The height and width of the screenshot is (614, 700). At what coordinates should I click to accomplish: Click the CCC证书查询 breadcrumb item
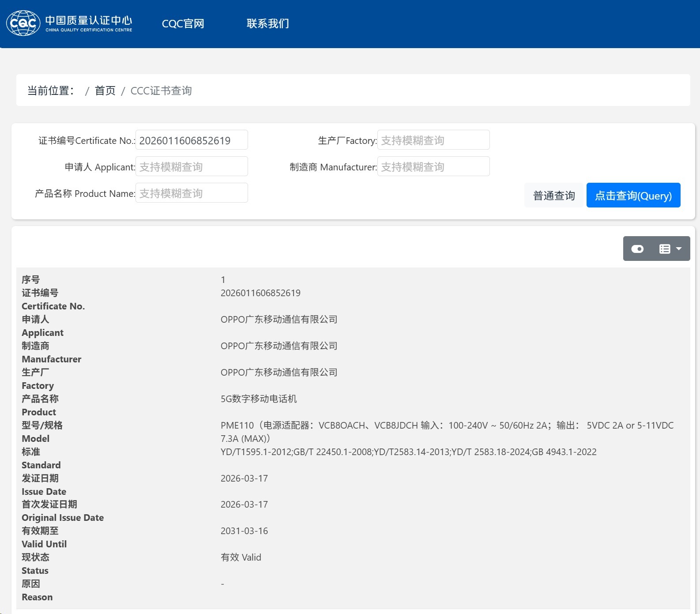(161, 91)
